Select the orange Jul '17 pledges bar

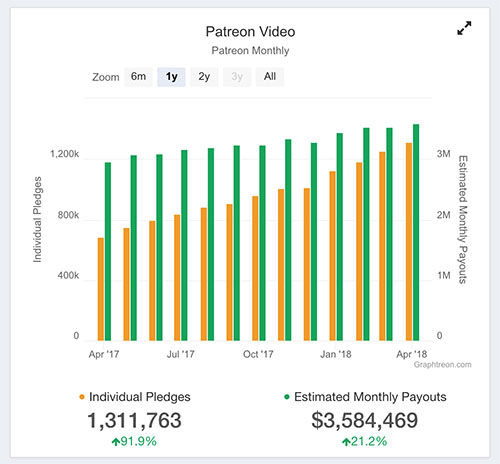[177, 278]
